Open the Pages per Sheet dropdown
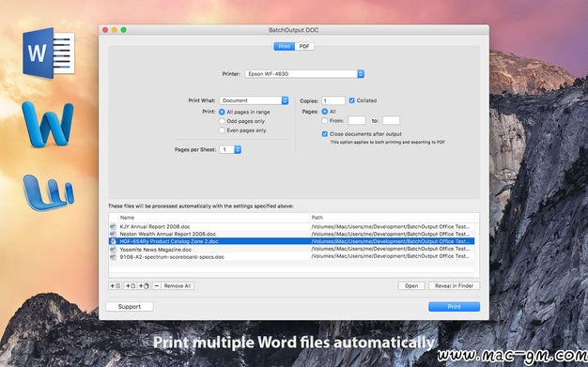 click(230, 149)
